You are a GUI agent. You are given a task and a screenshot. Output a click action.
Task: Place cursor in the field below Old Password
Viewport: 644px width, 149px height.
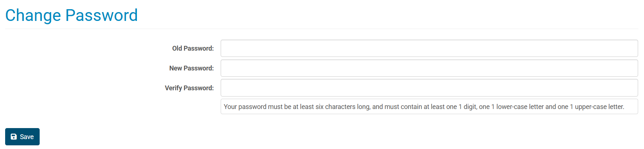coord(429,68)
